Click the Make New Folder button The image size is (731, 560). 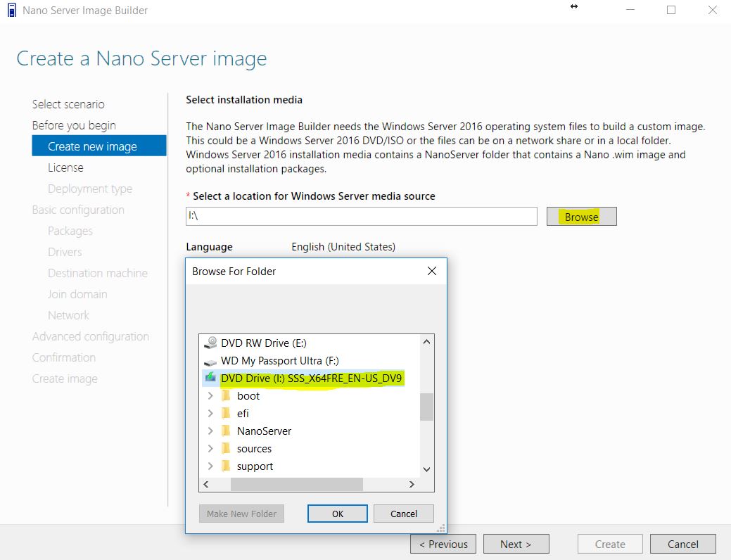coord(241,514)
